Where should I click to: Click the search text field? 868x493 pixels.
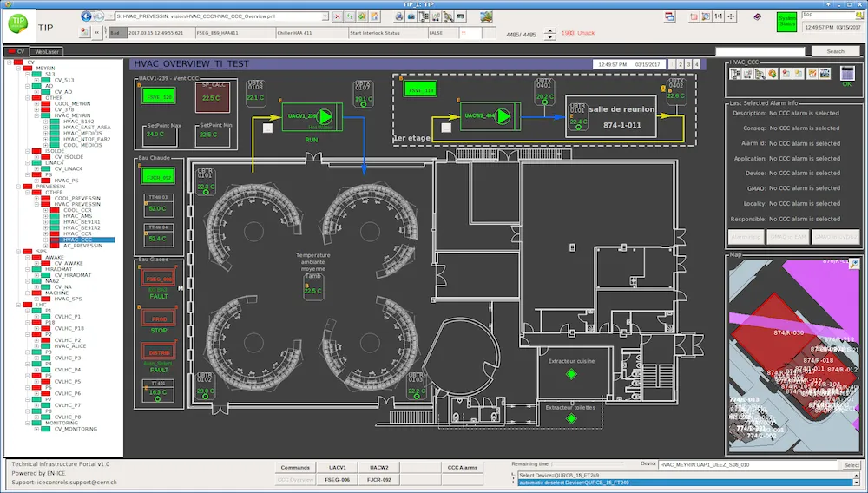click(760, 51)
